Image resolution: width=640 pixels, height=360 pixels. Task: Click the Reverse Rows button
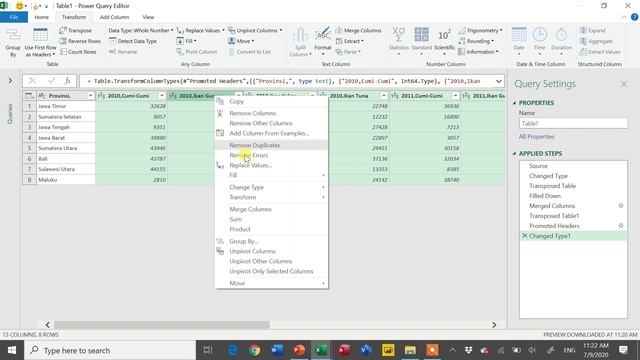click(x=80, y=41)
